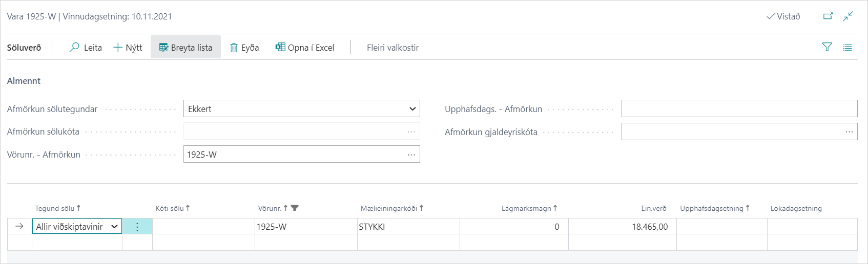Open Fleiri valkostir menu
Viewport: 868px width, 264px height.
click(x=392, y=48)
